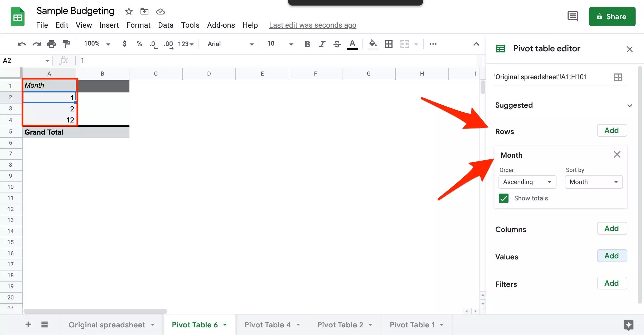Click the Print icon in toolbar
Image resolution: width=644 pixels, height=335 pixels.
pos(51,44)
